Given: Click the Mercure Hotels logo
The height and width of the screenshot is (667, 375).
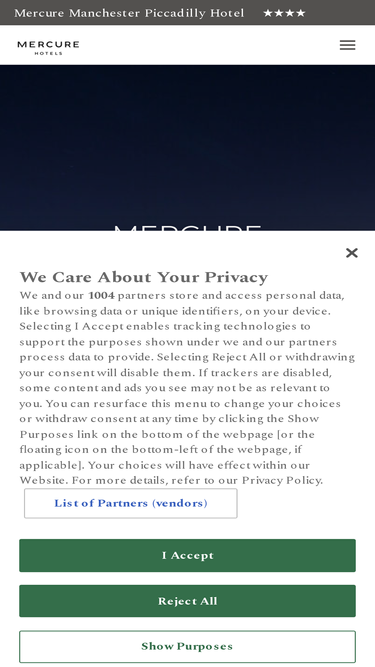Looking at the screenshot, I should (x=48, y=48).
